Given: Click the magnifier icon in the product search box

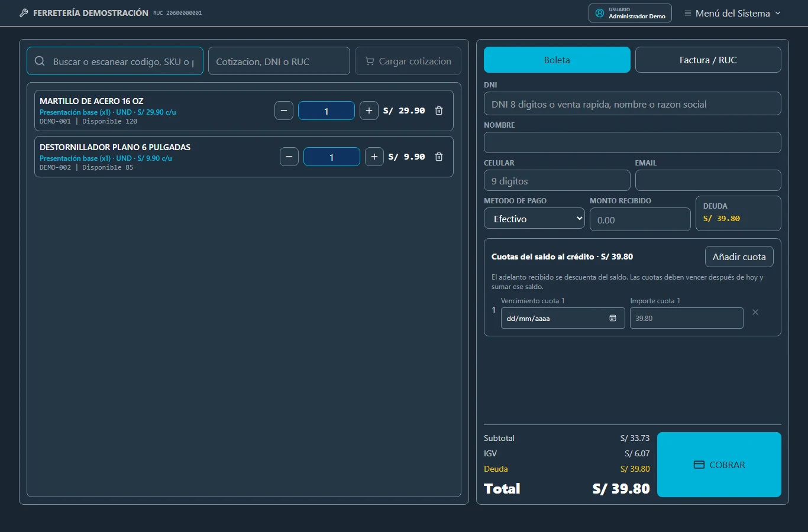Looking at the screenshot, I should tap(40, 61).
